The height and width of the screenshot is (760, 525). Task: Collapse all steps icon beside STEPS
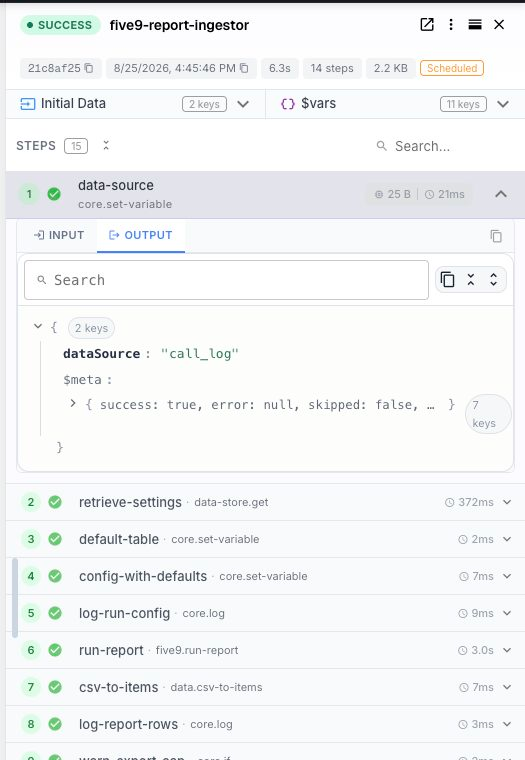pos(106,145)
